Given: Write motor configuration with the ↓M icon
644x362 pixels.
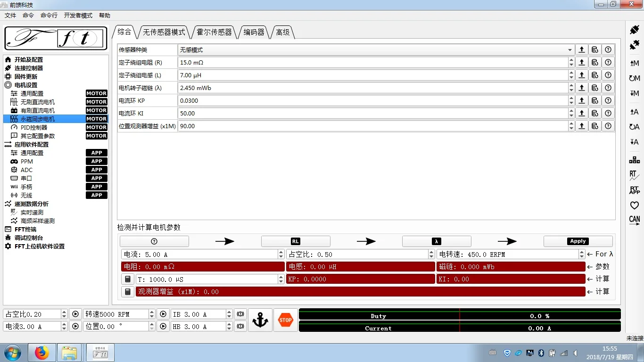Looking at the screenshot, I should [635, 93].
